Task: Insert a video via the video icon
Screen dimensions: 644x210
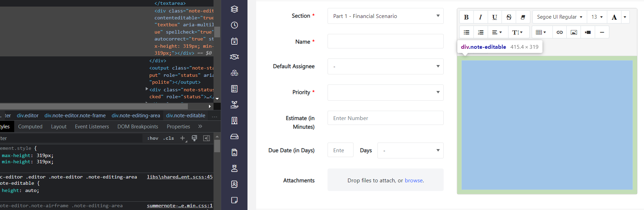Action: (588, 32)
